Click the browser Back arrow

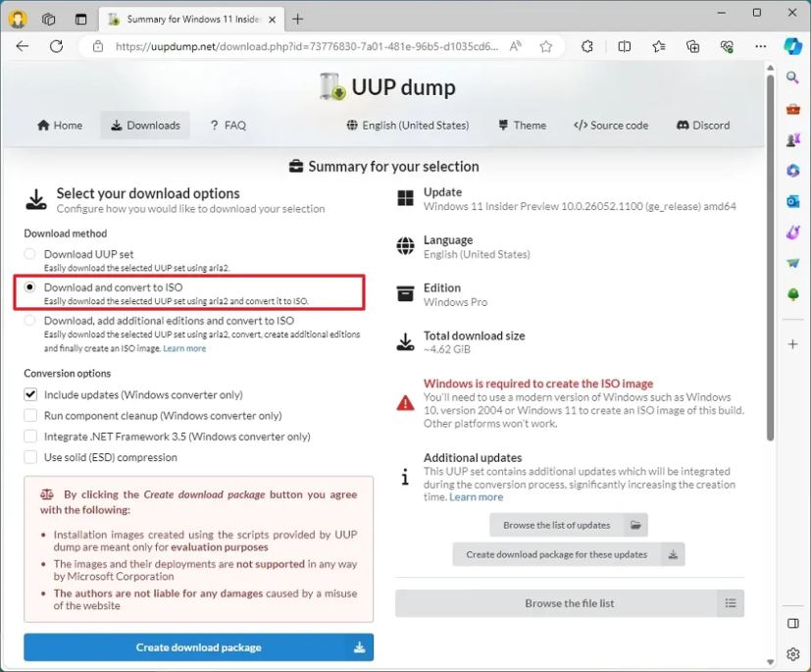pos(23,46)
